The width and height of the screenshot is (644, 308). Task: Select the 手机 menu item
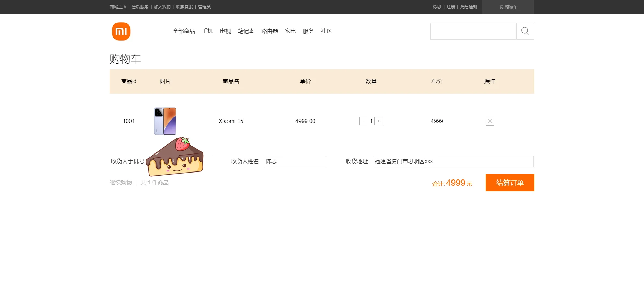click(207, 31)
